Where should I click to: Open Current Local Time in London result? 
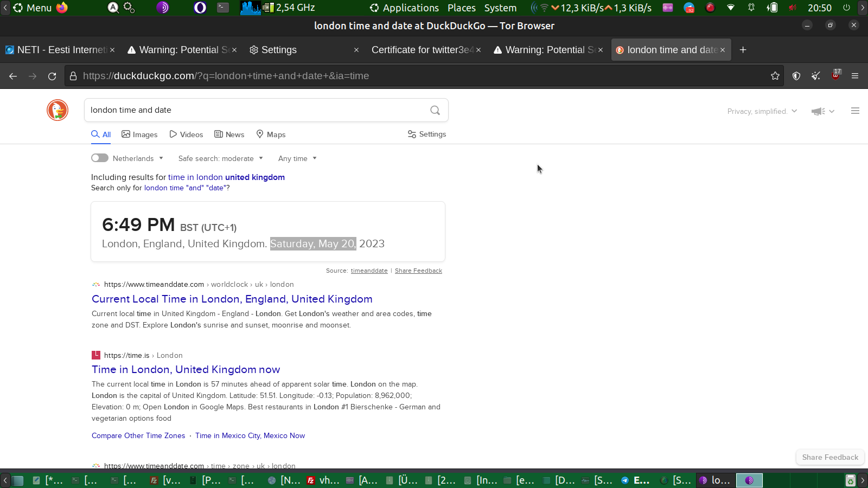tap(232, 299)
